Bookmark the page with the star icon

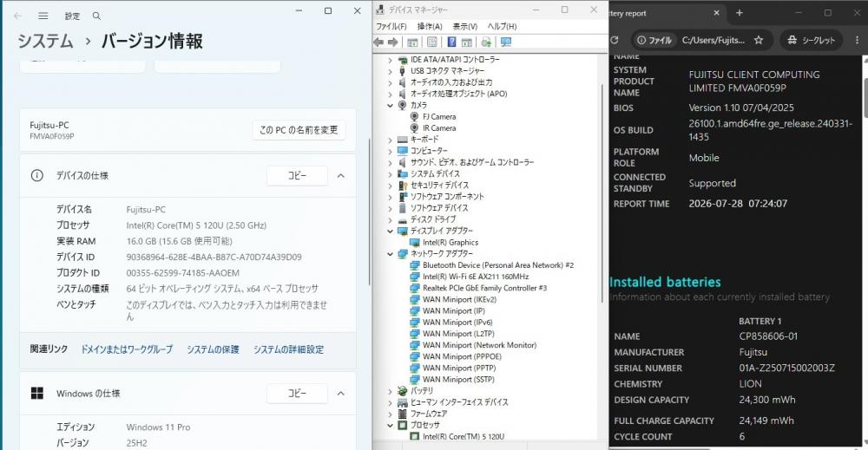click(759, 40)
